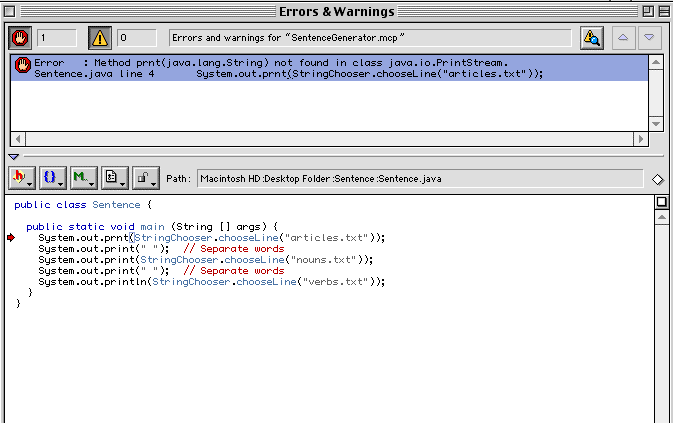The width and height of the screenshot is (673, 423).
Task: Click the stop-hand icon on the error row
Action: click(x=23, y=65)
